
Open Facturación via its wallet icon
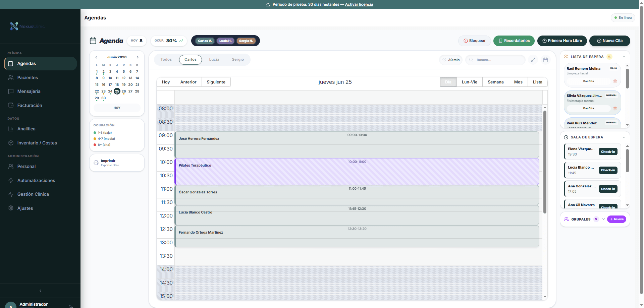click(11, 105)
